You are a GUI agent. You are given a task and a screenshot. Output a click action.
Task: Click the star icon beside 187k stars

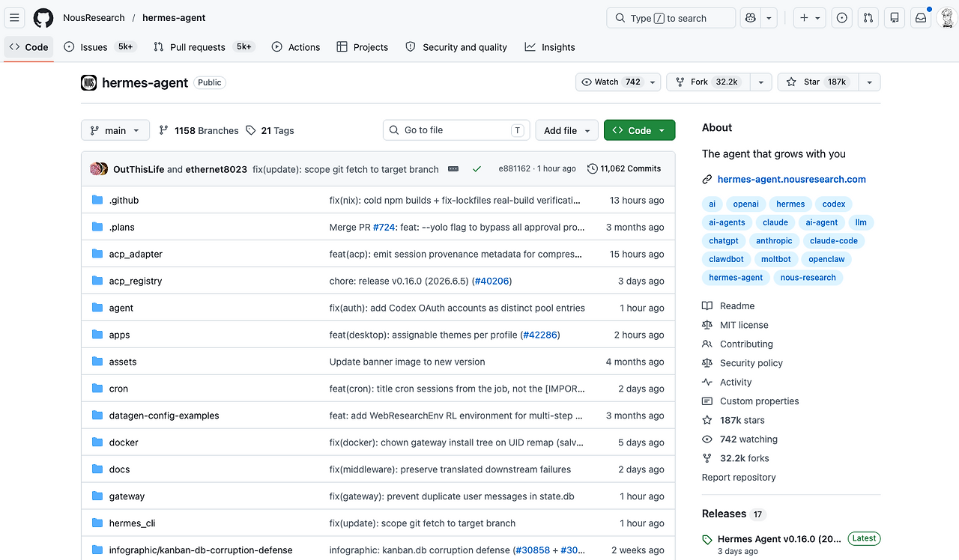click(707, 421)
